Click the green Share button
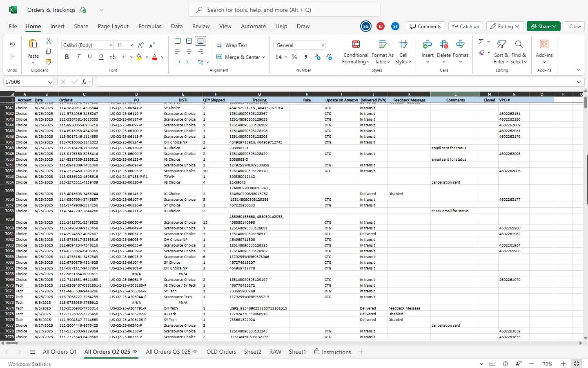The height and width of the screenshot is (368, 588). click(543, 27)
